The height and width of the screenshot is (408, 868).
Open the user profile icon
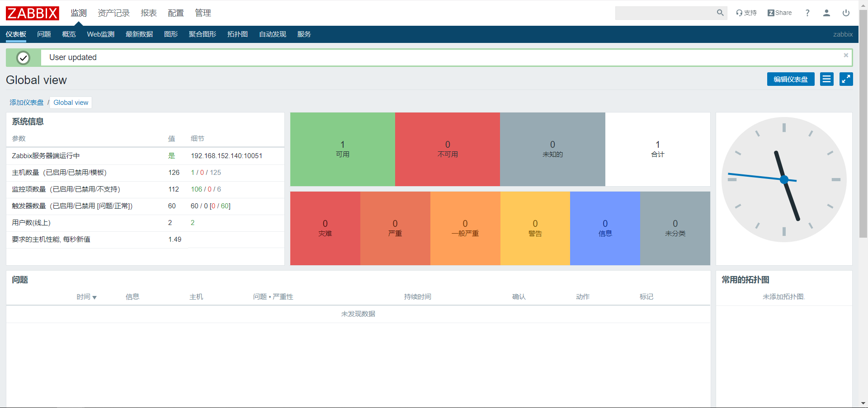click(826, 13)
